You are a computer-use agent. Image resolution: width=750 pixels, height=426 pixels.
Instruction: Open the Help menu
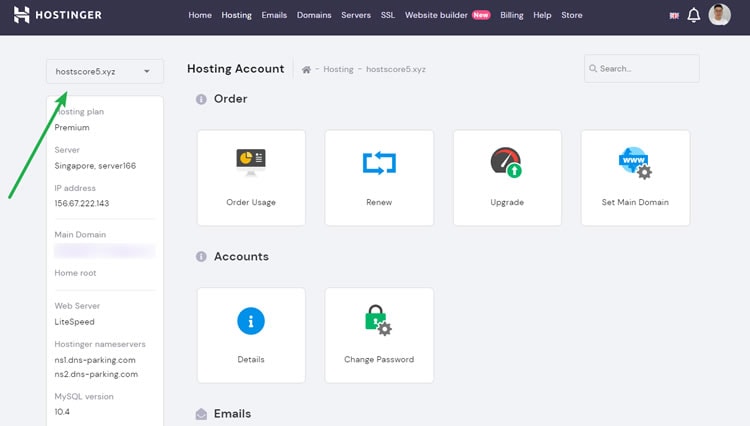tap(542, 15)
